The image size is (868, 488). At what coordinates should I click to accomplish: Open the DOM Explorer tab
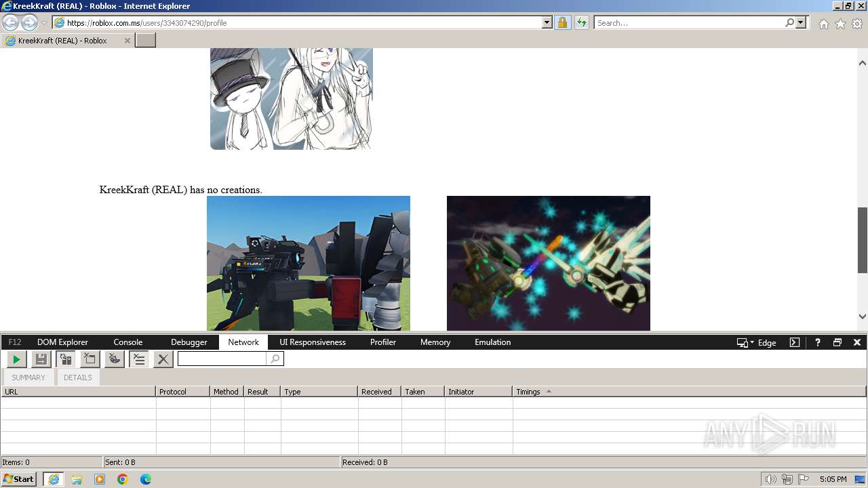[63, 342]
